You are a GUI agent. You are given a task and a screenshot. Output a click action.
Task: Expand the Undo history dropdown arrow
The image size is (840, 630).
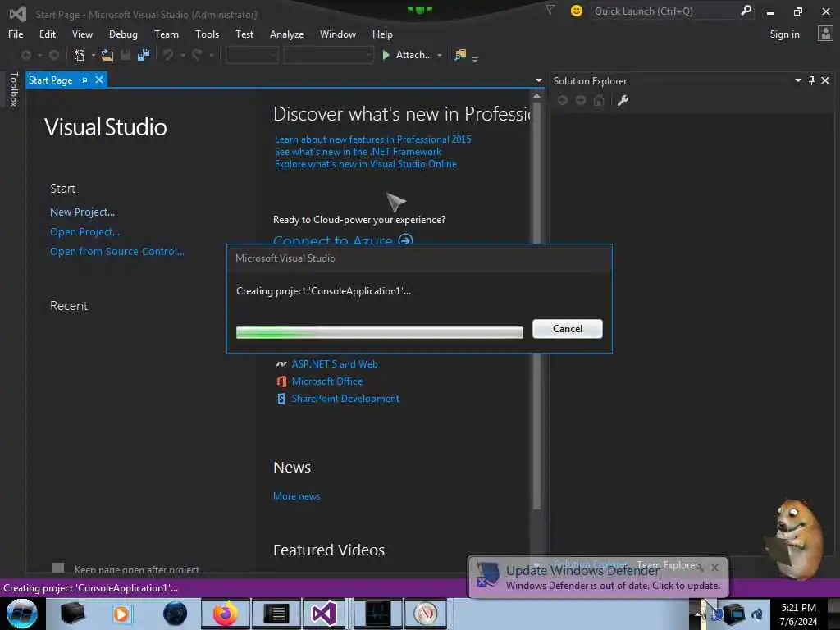tap(183, 55)
